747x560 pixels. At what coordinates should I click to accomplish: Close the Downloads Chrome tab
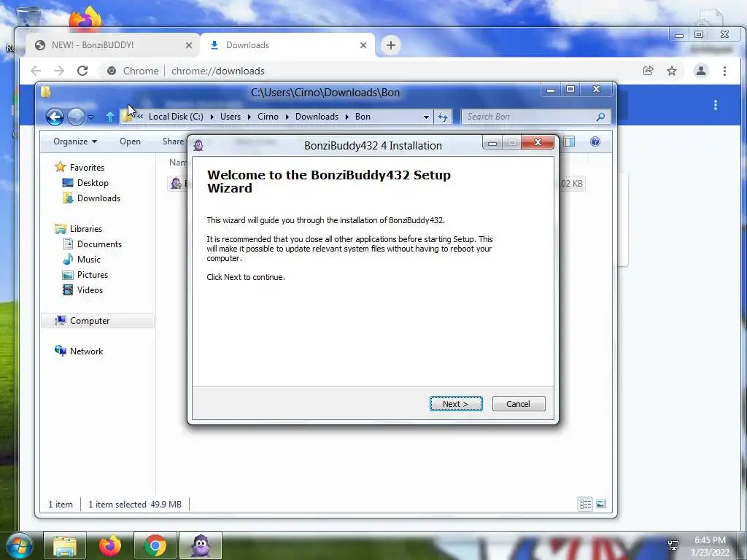[363, 45]
